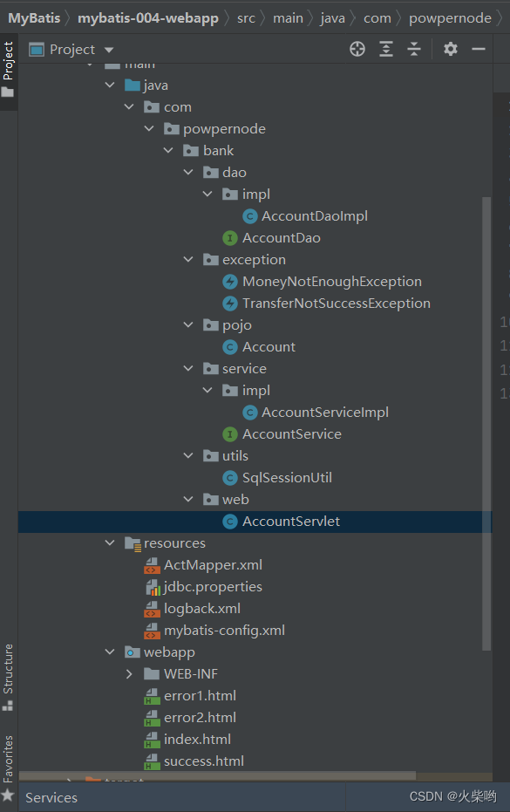
Task: Click the Expand All toolbar icon
Action: click(386, 49)
